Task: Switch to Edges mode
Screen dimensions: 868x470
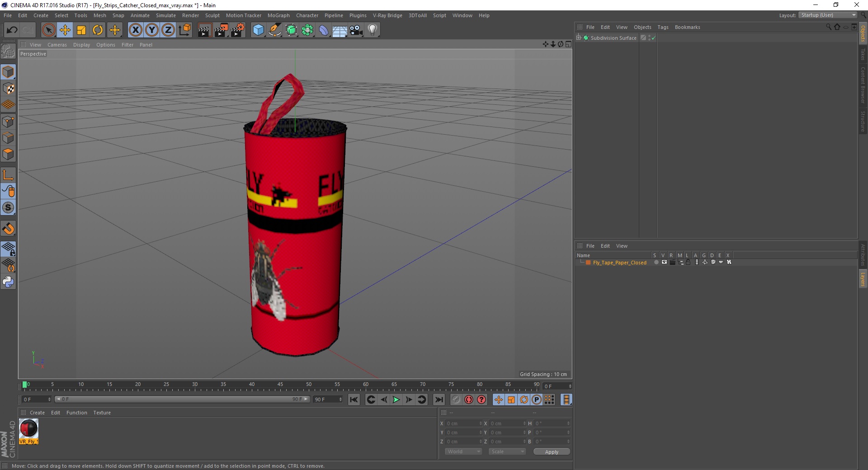Action: click(8, 138)
